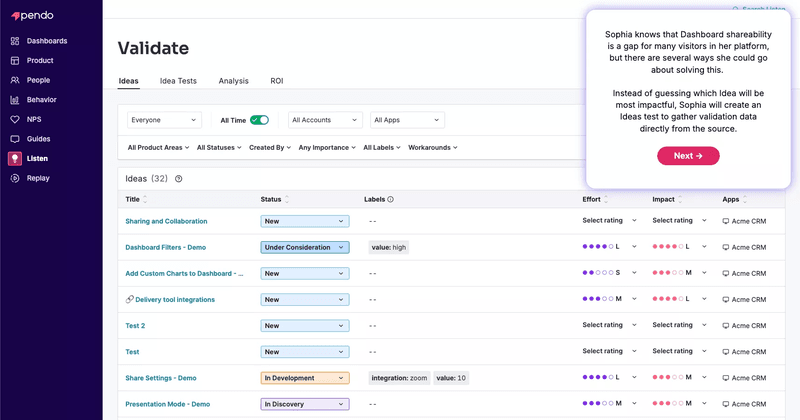
Task: Open the People section icon
Action: (x=14, y=80)
